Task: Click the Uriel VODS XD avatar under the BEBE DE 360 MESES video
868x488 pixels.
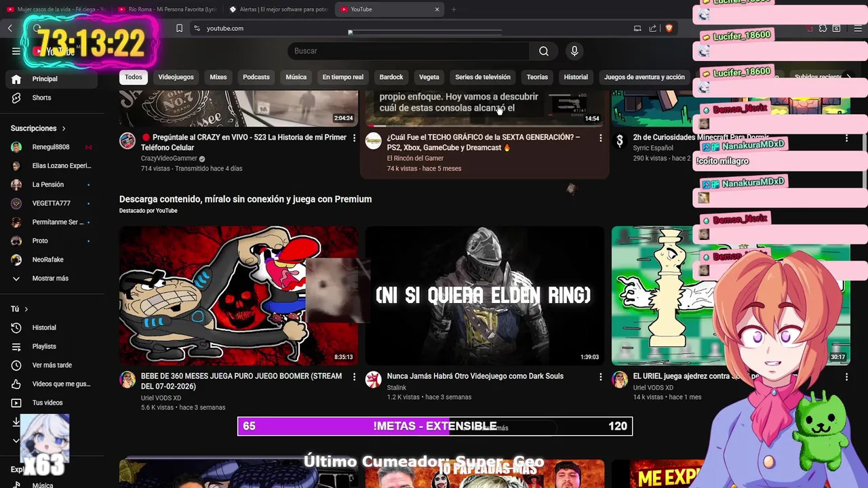Action: (127, 380)
